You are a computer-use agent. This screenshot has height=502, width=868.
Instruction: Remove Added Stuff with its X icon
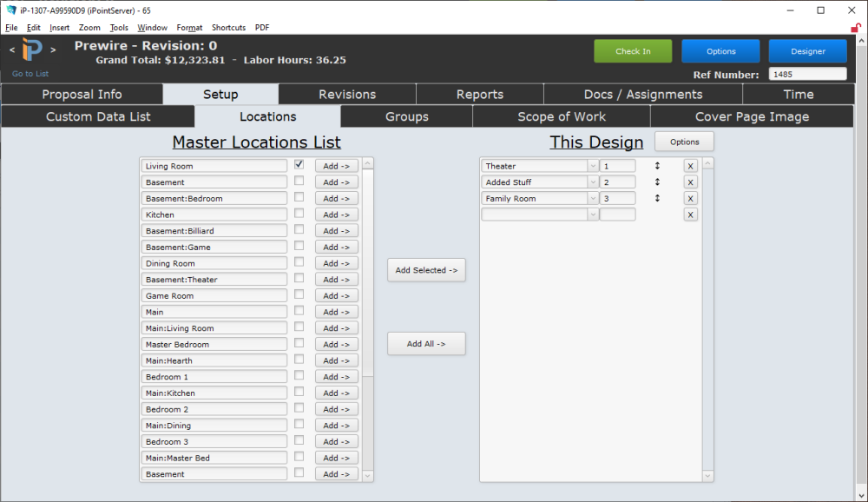click(690, 182)
